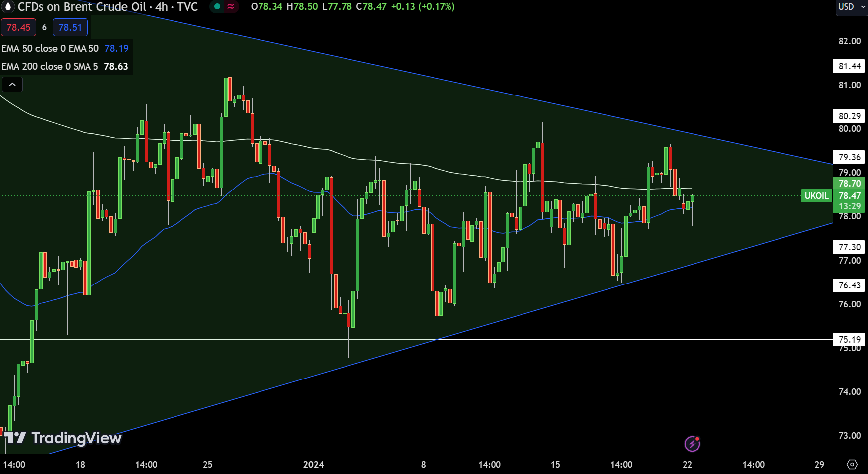Click the change value +0.13 (+0.17%)
The width and height of the screenshot is (868, 474).
pos(423,7)
